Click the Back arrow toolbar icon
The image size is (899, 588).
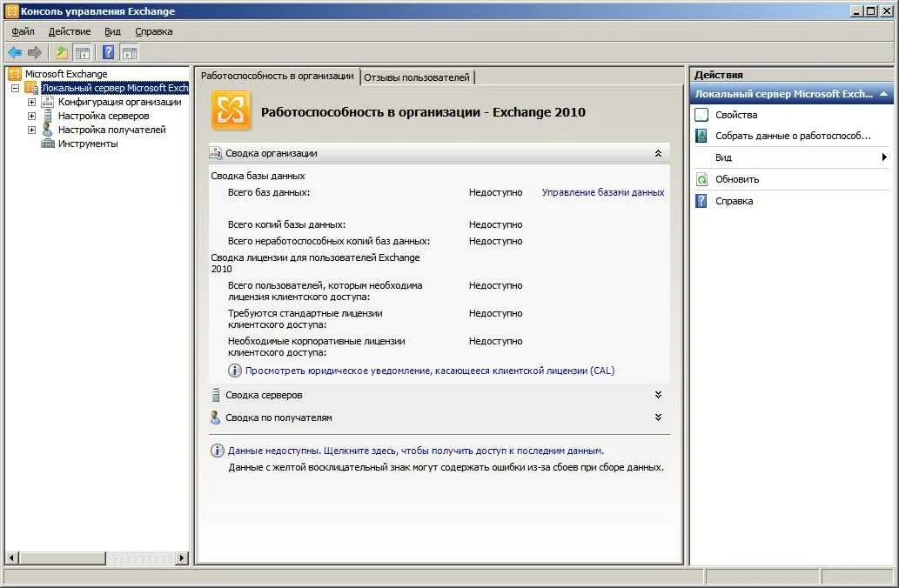tap(15, 53)
